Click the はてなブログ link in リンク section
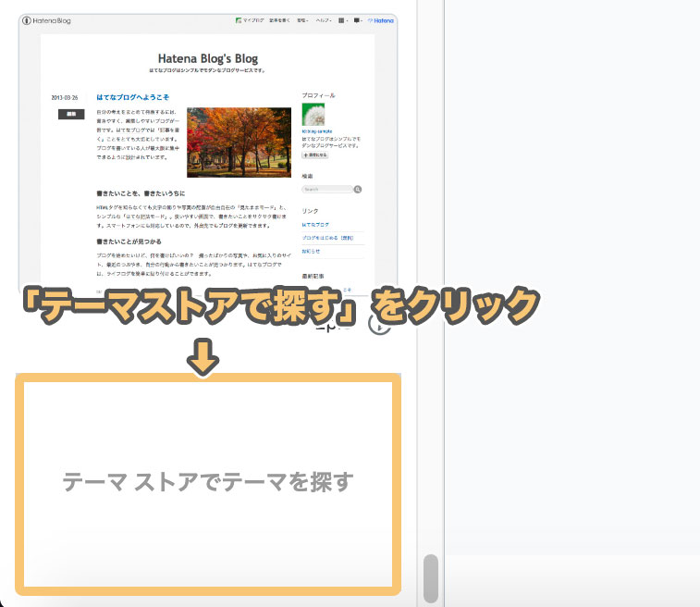The height and width of the screenshot is (607, 700). [315, 224]
